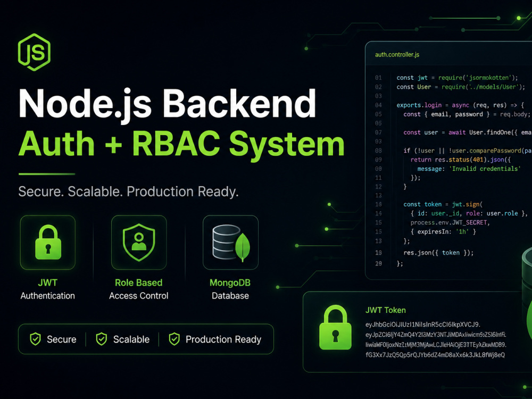This screenshot has width=532, height=399.
Task: Click the 'process.env.JWT_SECRET' code line
Action: tap(450, 222)
